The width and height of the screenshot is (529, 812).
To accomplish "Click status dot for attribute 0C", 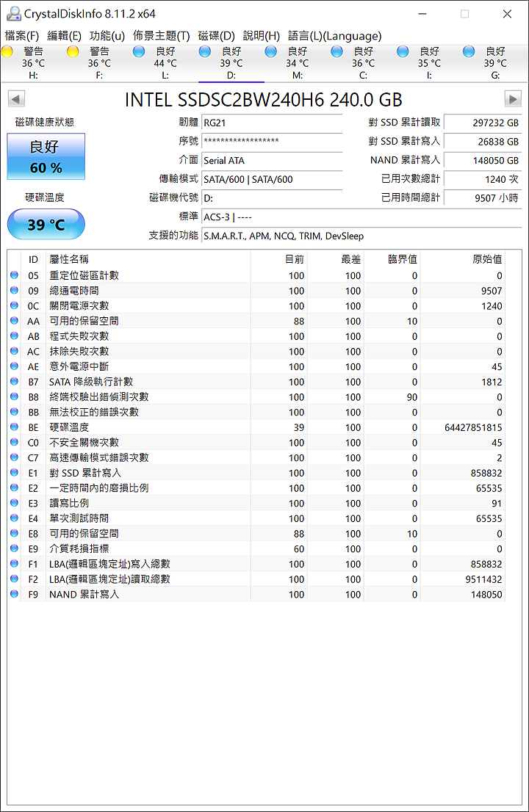I will coord(14,305).
